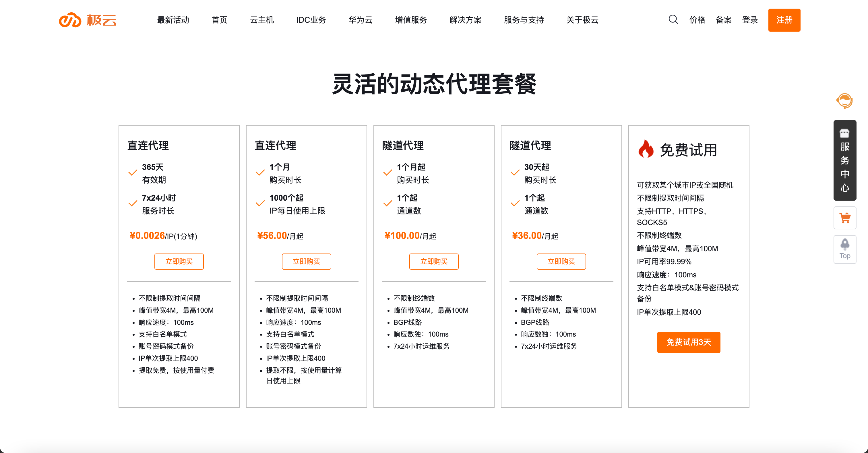Click the checkmark next to 365天
Screen dimensions: 868x453
point(133,173)
